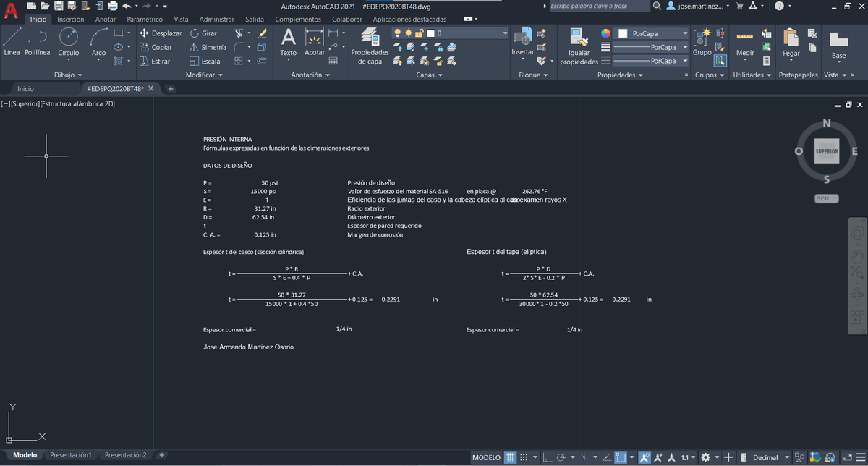The image size is (868, 466).
Task: Click Igualar propiedades tool
Action: tap(579, 47)
